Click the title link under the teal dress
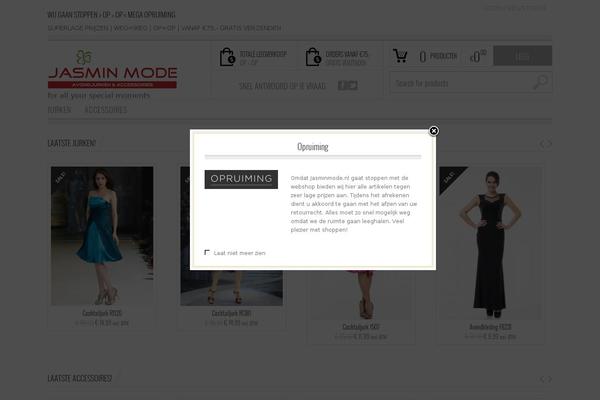 pyautogui.click(x=102, y=313)
